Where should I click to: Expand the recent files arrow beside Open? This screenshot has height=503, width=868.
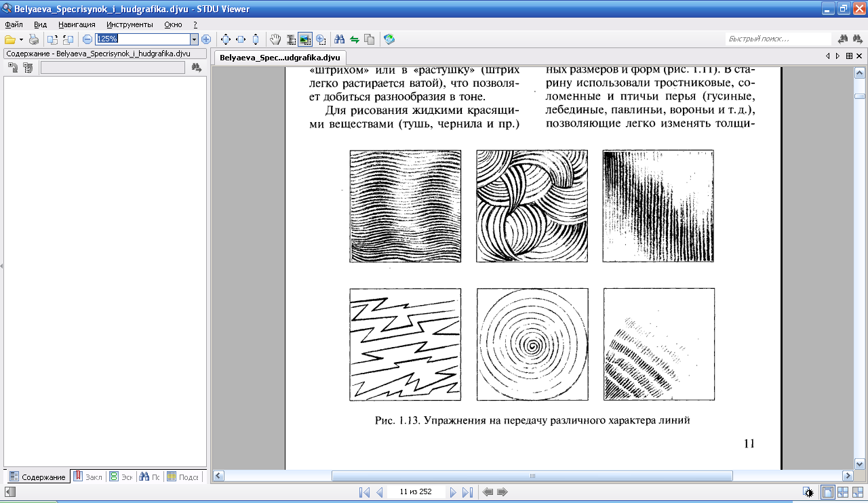point(21,39)
